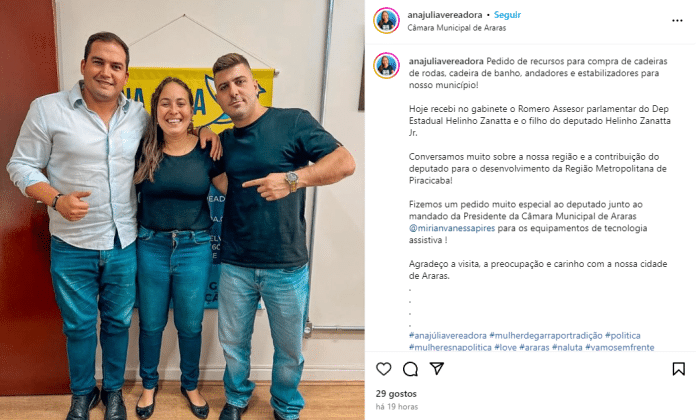Follow the account via Seguir
696x420 pixels.
click(507, 15)
